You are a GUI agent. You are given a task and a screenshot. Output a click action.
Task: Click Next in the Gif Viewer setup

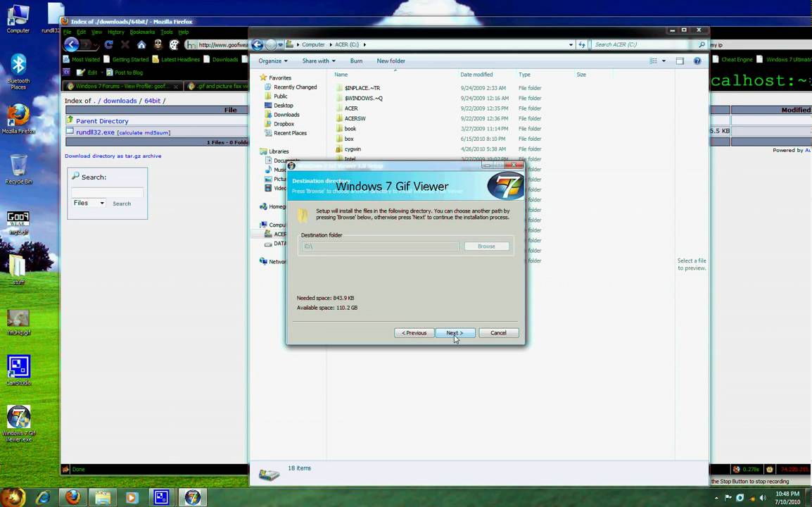tap(455, 333)
